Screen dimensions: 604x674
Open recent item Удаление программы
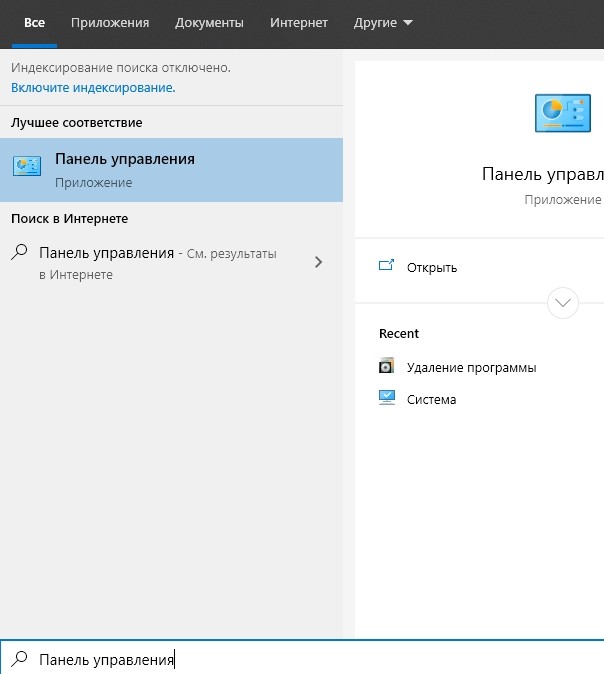[x=472, y=368]
